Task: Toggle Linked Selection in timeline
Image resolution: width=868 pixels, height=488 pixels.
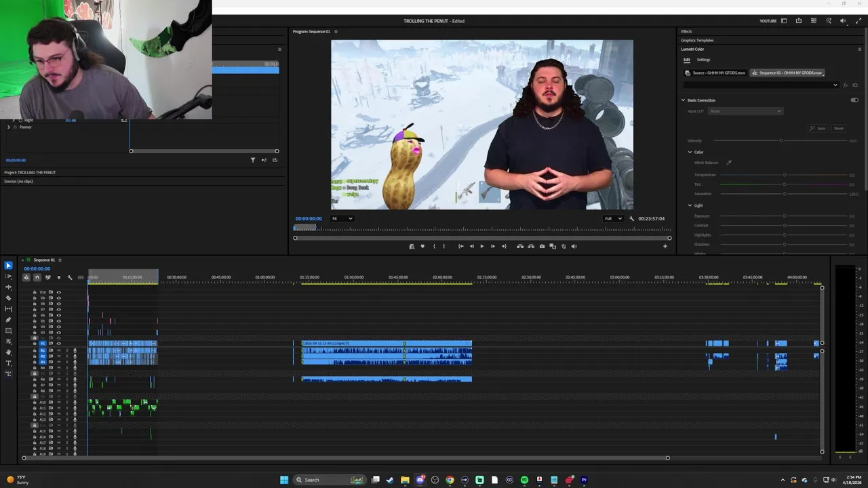Action: 47,277
